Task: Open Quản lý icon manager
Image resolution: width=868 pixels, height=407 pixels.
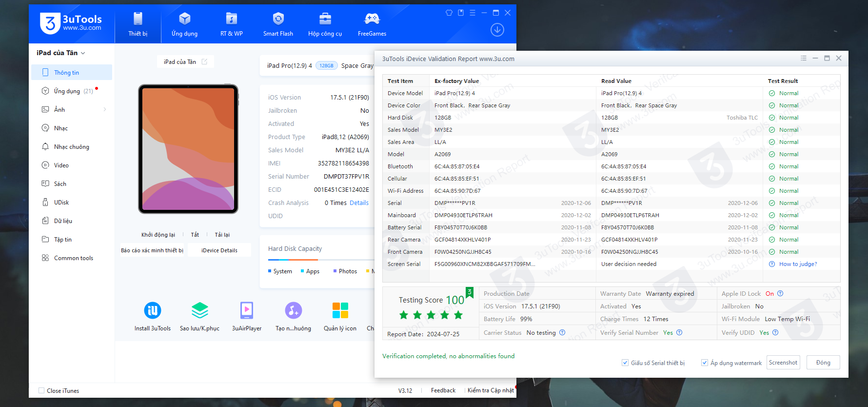Action: 340,316
